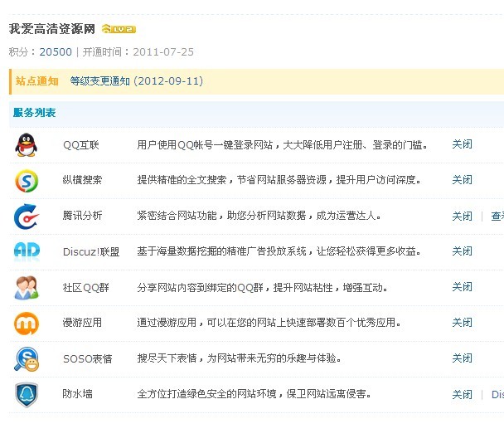
Task: Click the 腾讯分析 blue C icon
Action: pyautogui.click(x=27, y=217)
